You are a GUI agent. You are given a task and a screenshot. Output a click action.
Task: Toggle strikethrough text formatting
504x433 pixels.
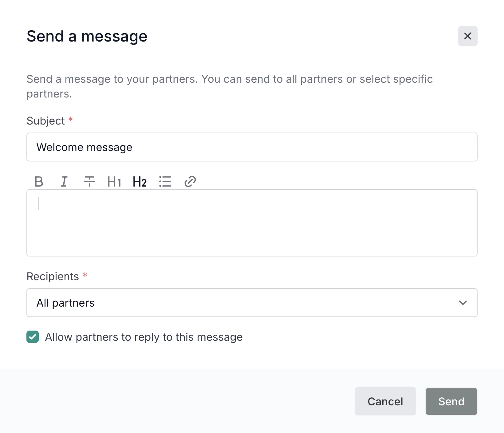(x=89, y=182)
